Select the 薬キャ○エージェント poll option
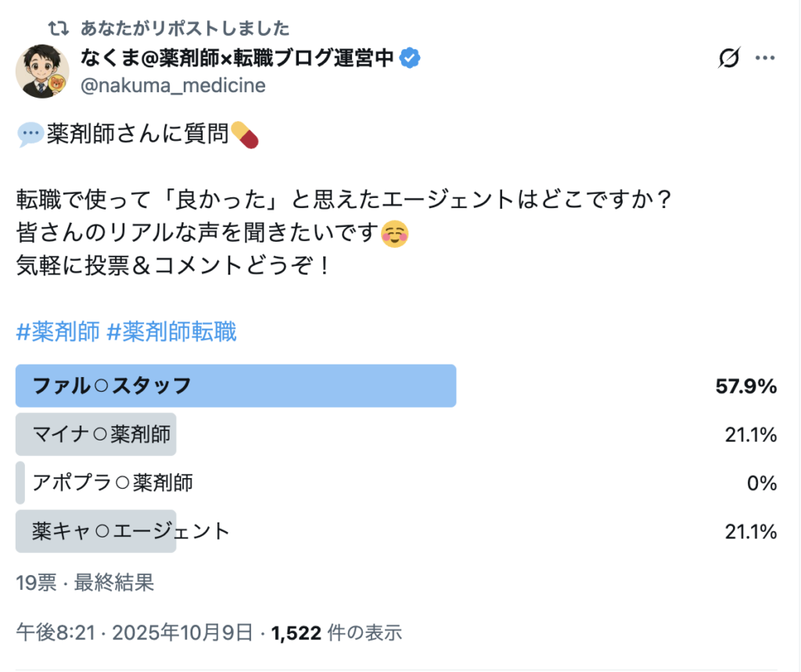The height and width of the screenshot is (672, 801). point(131,532)
